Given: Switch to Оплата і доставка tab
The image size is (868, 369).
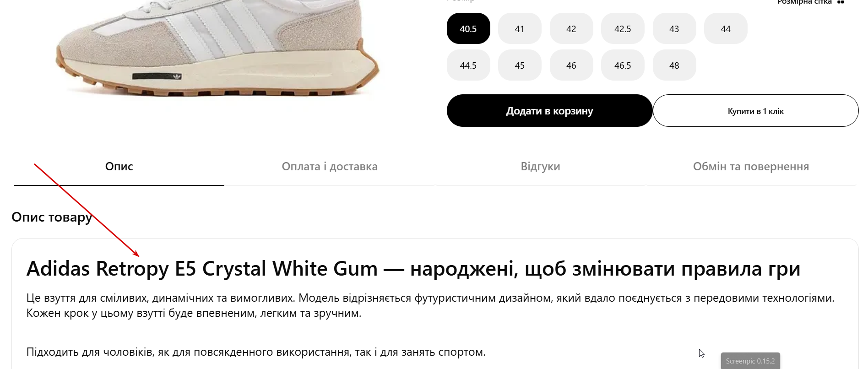Looking at the screenshot, I should [330, 167].
